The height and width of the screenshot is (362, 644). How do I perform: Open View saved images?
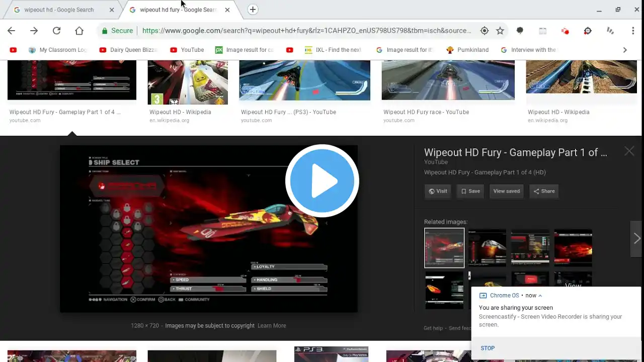point(507,191)
